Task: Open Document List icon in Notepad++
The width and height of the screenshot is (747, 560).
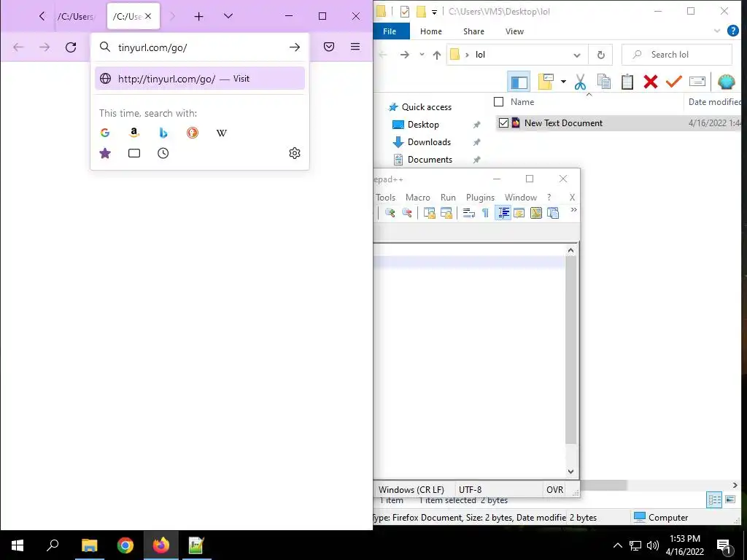Action: coord(553,213)
